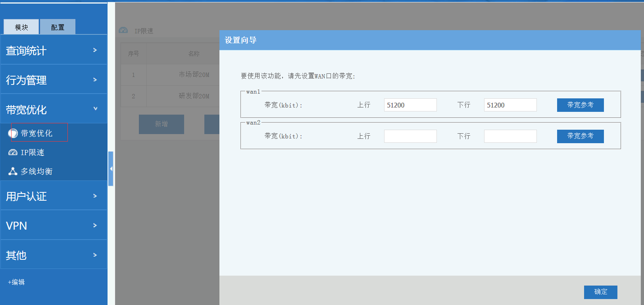
Task: Expand the VPN menu section
Action: (54, 225)
